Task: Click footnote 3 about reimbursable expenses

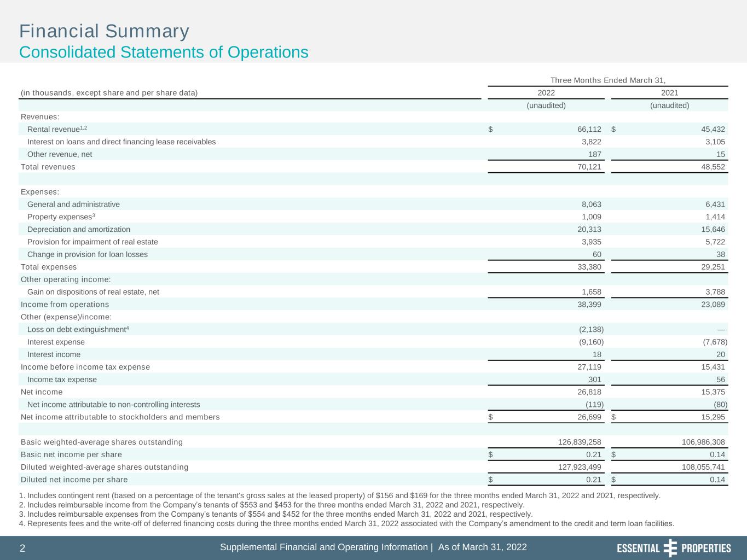Action: (276, 514)
